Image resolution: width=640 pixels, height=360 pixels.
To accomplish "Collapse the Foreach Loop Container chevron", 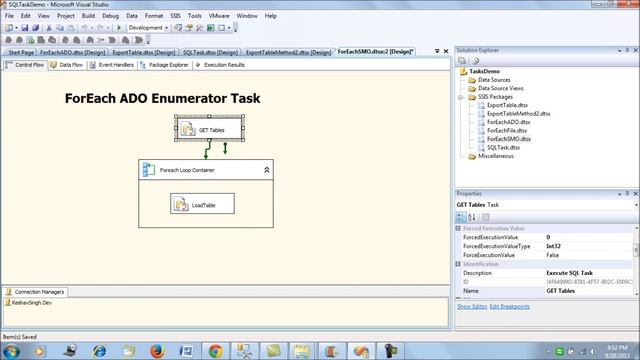I will (x=267, y=170).
